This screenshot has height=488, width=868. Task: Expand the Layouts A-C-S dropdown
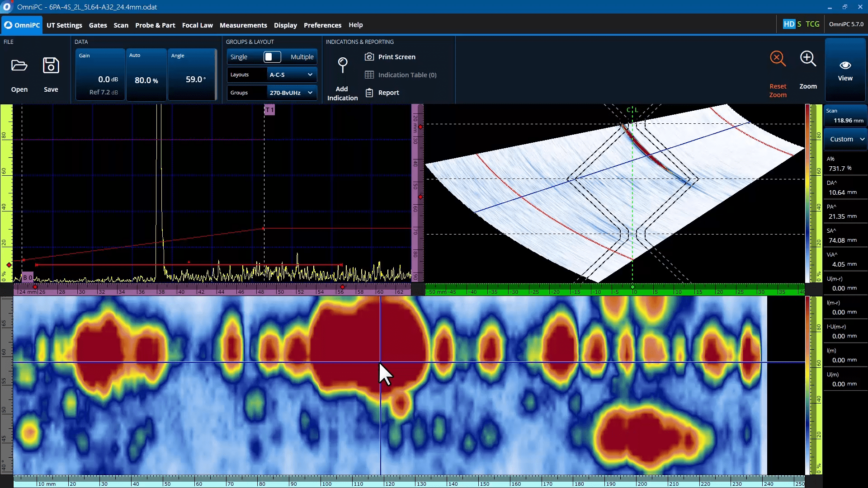coord(292,75)
